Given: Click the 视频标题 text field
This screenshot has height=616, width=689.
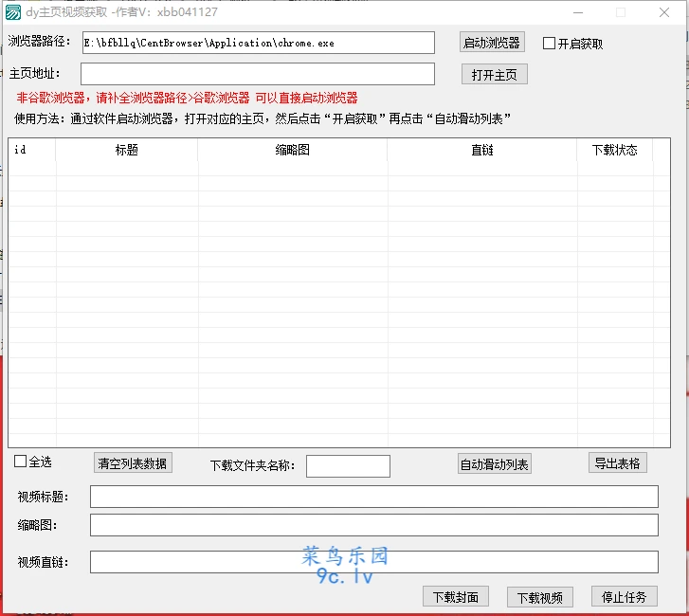Looking at the screenshot, I should (x=373, y=497).
